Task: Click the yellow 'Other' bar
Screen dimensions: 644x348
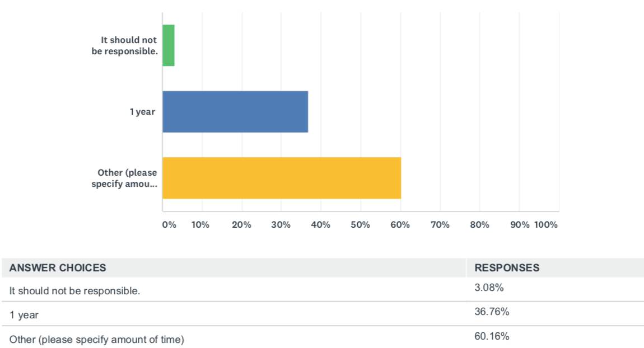Action: [x=282, y=178]
